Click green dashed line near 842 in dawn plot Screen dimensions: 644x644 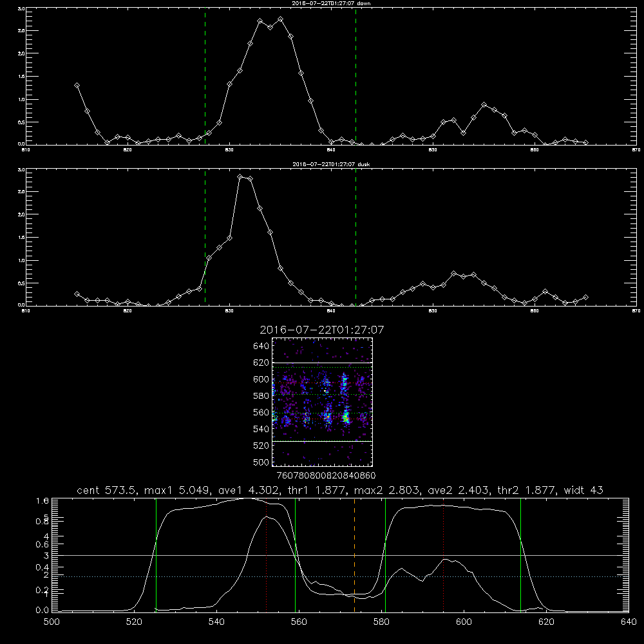(x=355, y=76)
